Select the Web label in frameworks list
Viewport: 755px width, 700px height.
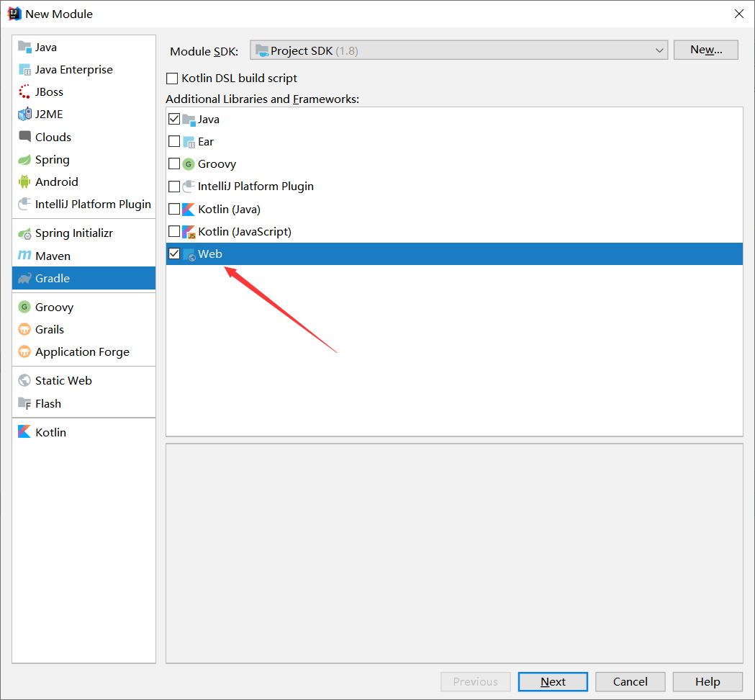tap(210, 254)
